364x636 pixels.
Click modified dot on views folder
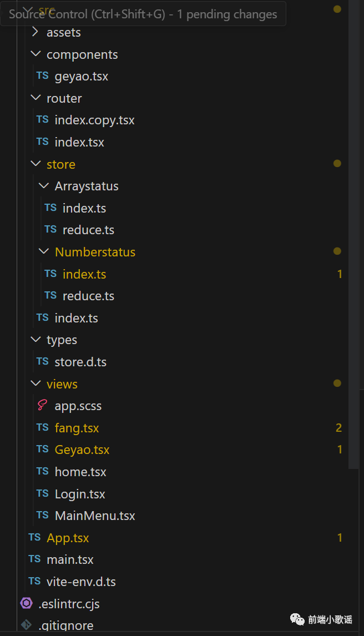point(337,383)
